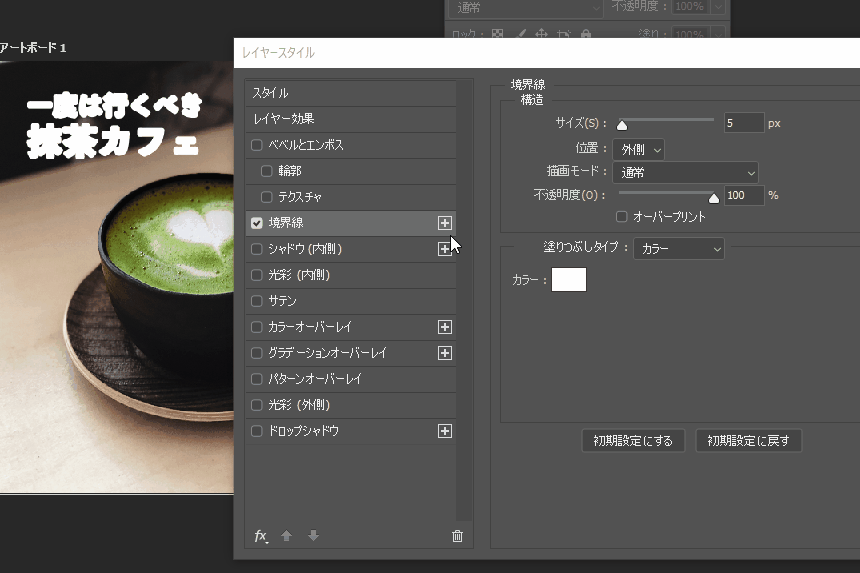Enable the ドロップシャドウ checkbox
Screen dimensions: 860x573
pyautogui.click(x=257, y=431)
